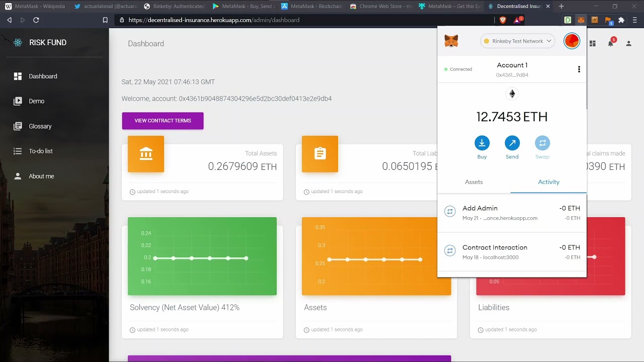Click the orange flag extension icon
Screen dimensions: 644x362
click(608, 21)
